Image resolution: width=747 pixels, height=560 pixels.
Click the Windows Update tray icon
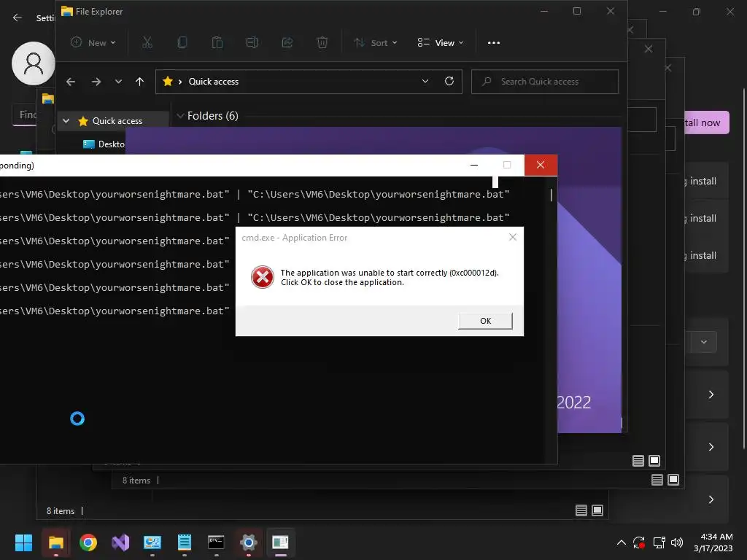[x=639, y=542]
